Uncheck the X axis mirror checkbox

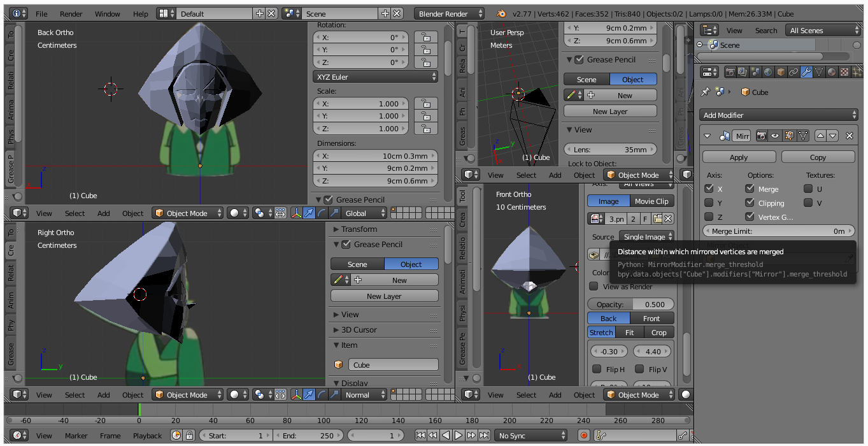click(709, 189)
